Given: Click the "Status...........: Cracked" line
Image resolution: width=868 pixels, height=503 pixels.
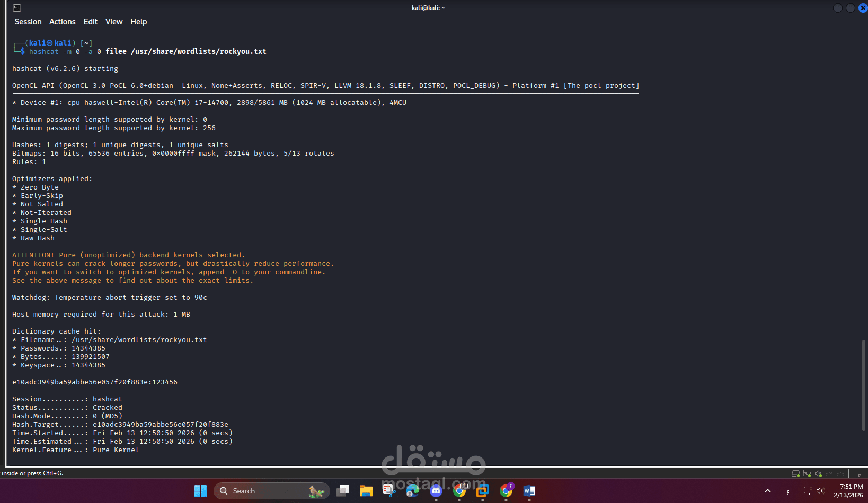Looking at the screenshot, I should point(67,408).
